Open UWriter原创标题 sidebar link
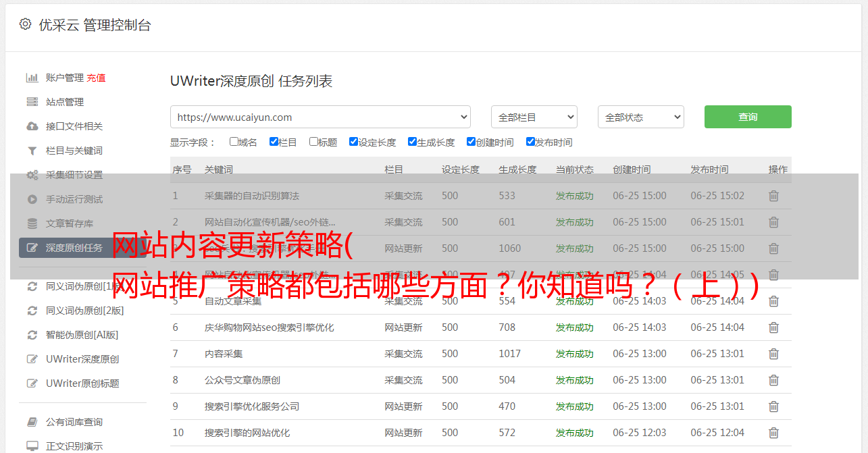The height and width of the screenshot is (453, 868). (82, 383)
